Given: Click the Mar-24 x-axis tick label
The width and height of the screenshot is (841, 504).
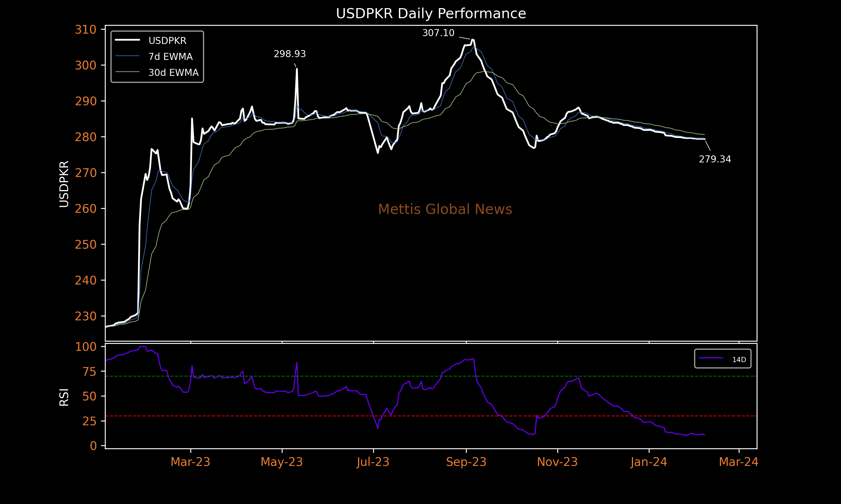Looking at the screenshot, I should [738, 462].
